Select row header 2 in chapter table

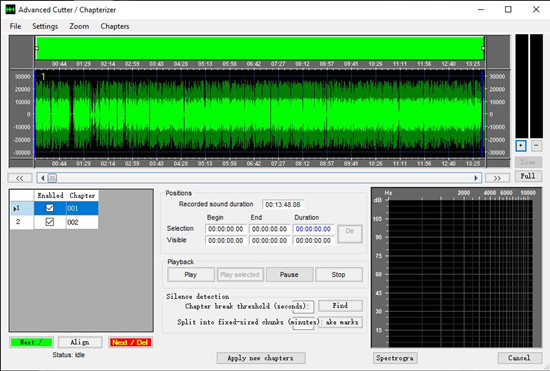tap(22, 222)
